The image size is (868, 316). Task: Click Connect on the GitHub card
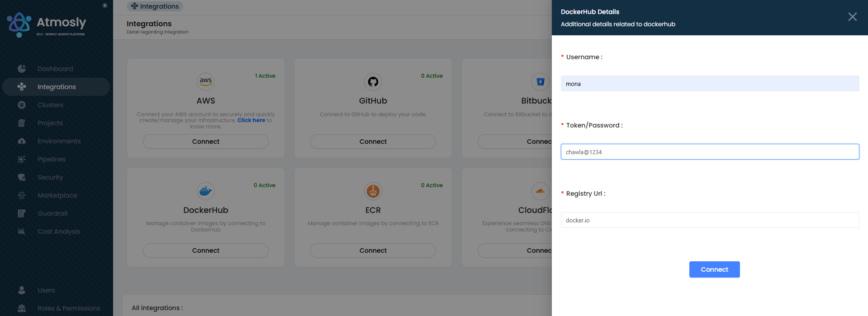click(373, 141)
